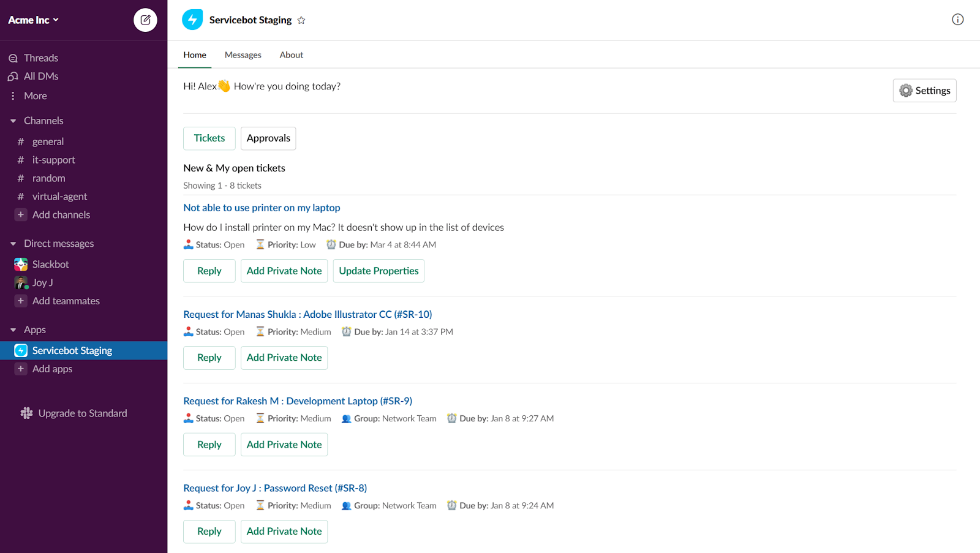Click the Upgrade to Standard Slack icon
The width and height of the screenshot is (980, 553).
[26, 413]
